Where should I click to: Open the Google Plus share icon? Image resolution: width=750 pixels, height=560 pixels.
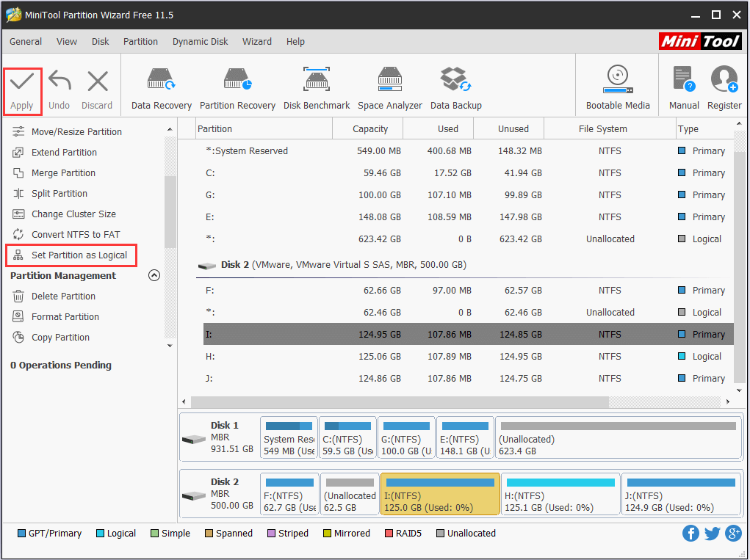[733, 534]
